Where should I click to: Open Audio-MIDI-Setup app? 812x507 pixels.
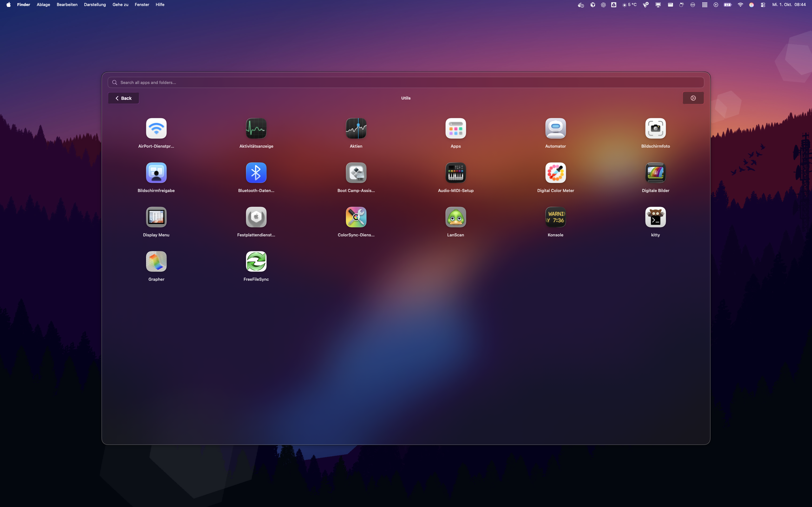click(455, 173)
